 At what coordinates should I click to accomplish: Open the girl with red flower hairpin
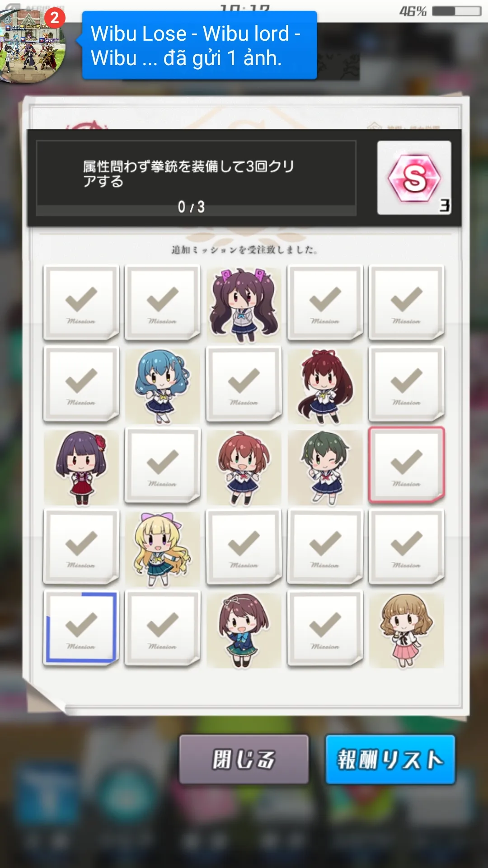81,467
